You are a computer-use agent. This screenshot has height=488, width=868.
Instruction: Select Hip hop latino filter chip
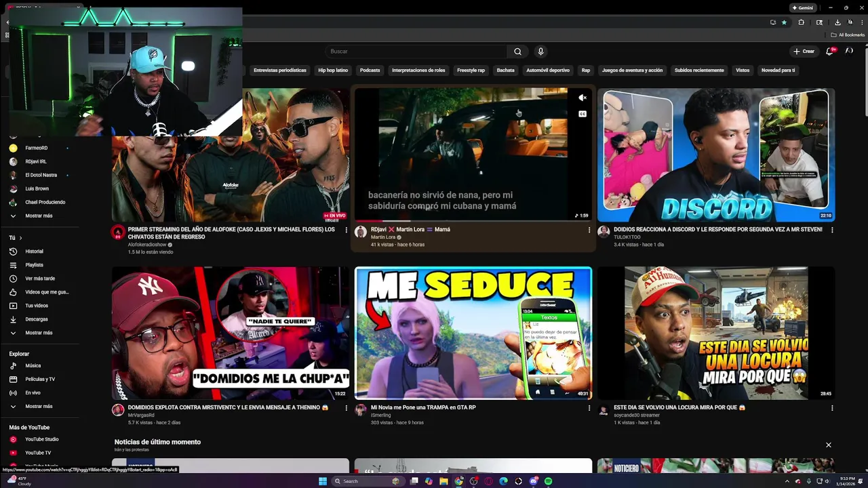333,70
